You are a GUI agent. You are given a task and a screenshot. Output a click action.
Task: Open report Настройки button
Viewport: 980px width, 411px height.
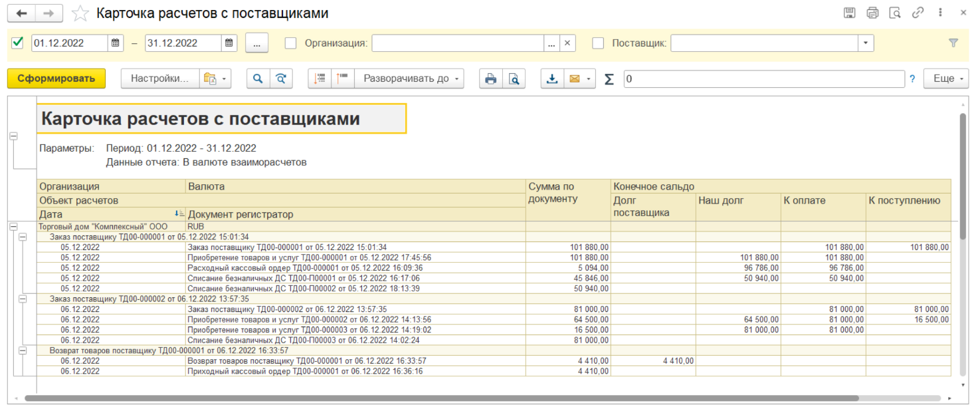tap(159, 78)
